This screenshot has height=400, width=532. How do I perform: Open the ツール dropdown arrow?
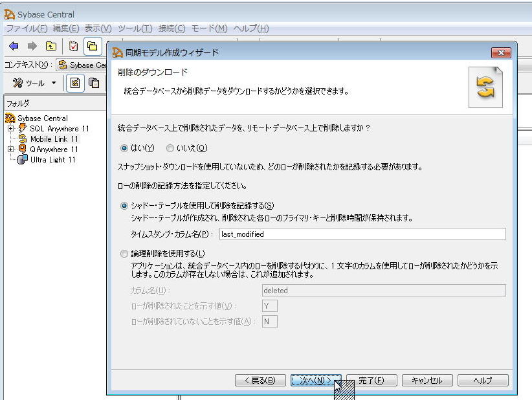click(x=54, y=83)
